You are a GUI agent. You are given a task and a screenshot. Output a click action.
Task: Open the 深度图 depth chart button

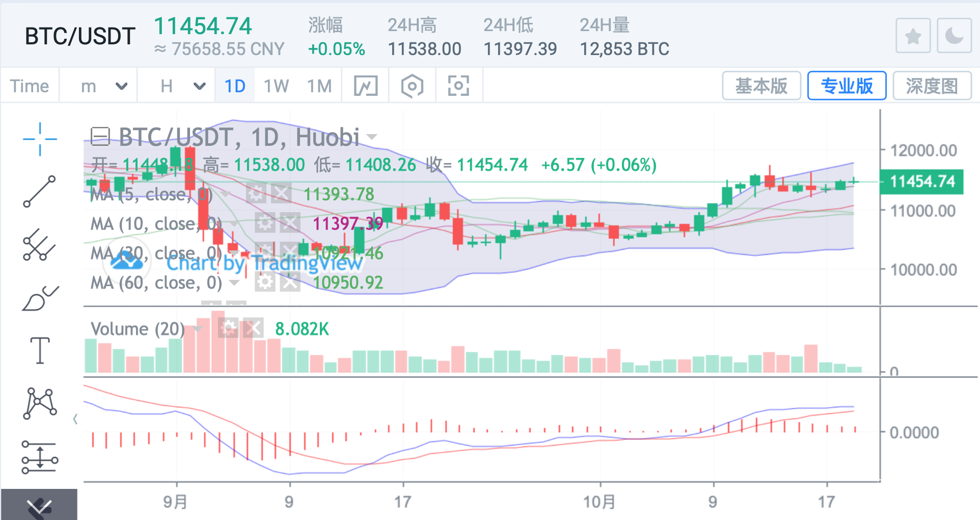932,86
